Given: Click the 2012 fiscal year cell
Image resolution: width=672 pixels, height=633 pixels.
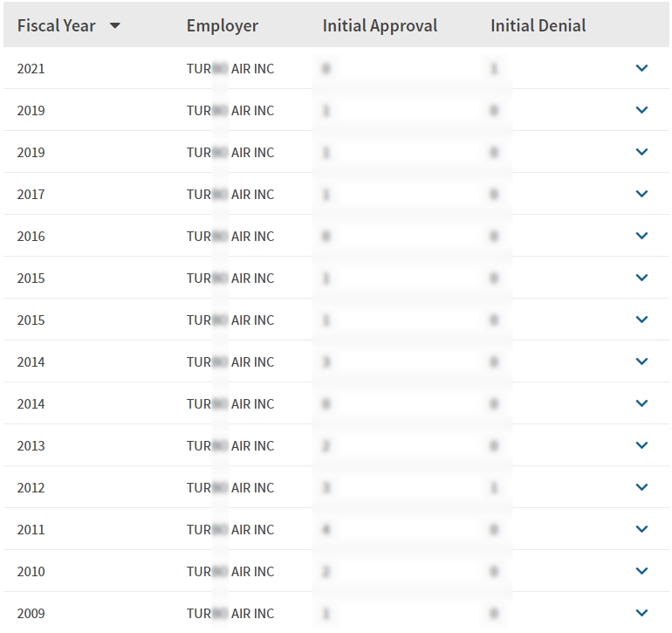Looking at the screenshot, I should [x=31, y=488].
